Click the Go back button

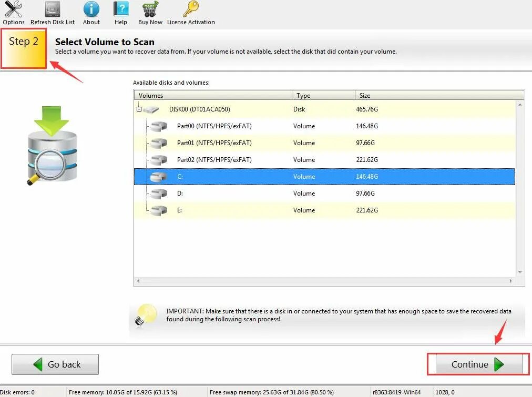pyautogui.click(x=55, y=364)
